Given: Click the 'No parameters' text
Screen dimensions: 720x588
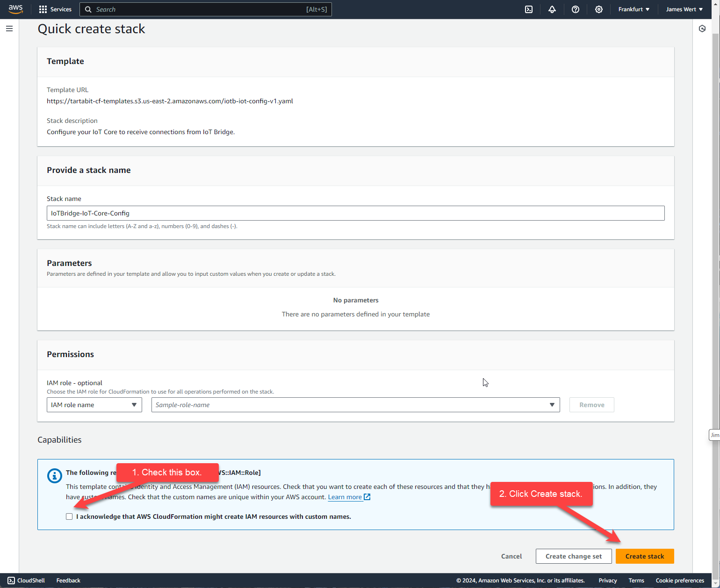Looking at the screenshot, I should (x=356, y=300).
